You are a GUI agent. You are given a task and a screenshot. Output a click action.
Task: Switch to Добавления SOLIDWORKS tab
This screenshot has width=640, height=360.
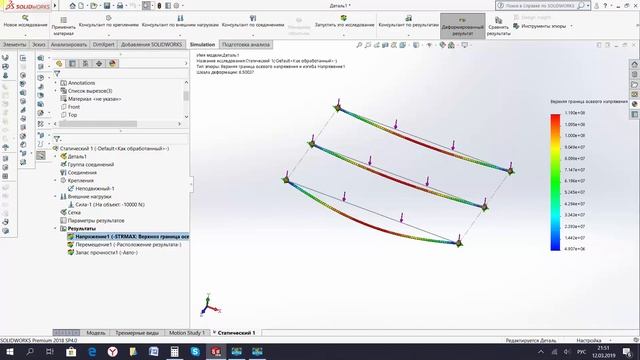click(x=151, y=44)
